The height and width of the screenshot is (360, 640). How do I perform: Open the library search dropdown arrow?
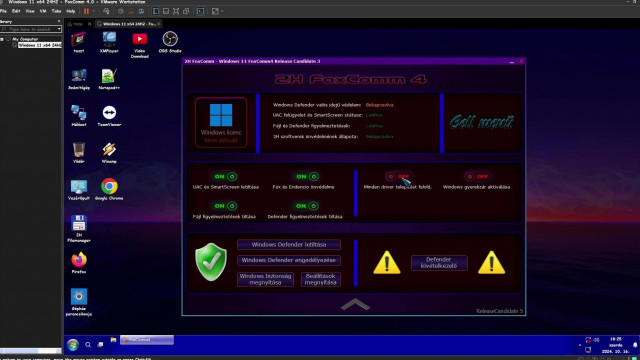pos(59,29)
